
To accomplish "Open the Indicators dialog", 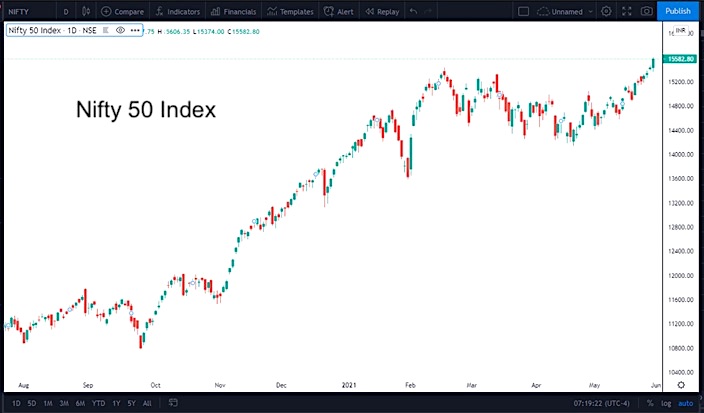I will 178,12.
